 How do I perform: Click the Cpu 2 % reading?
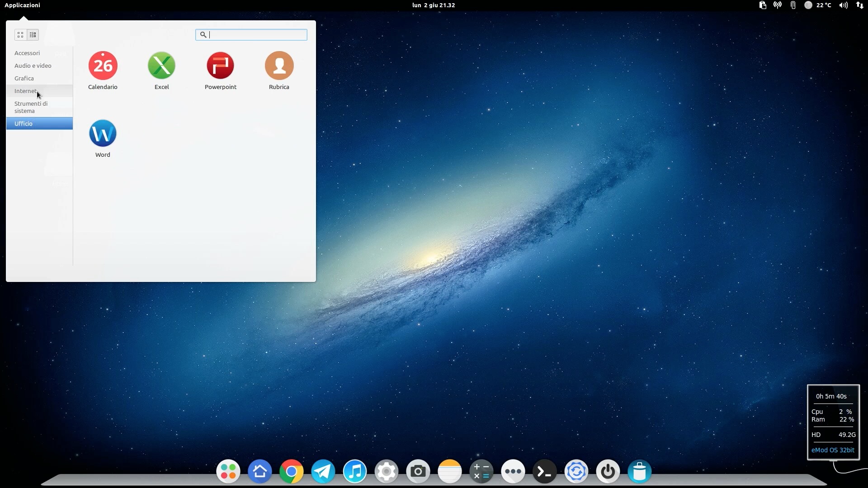tap(832, 412)
